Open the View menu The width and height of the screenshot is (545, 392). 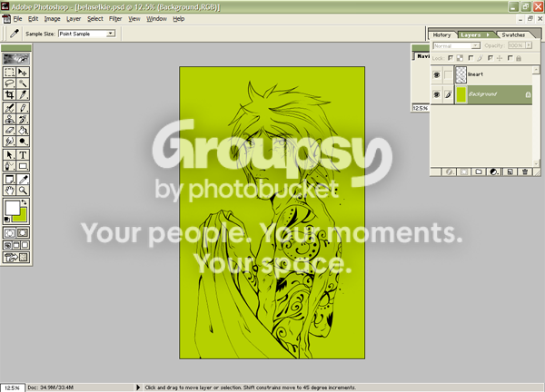point(134,19)
